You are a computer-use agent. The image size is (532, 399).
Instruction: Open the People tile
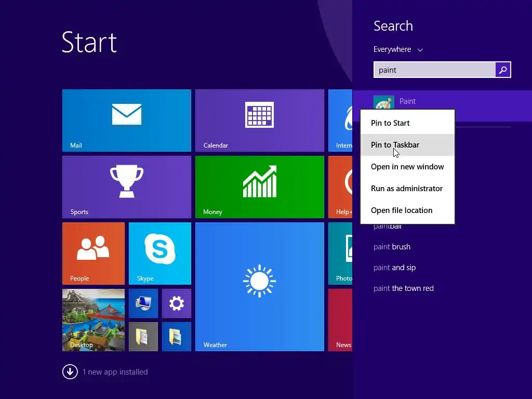tap(94, 254)
